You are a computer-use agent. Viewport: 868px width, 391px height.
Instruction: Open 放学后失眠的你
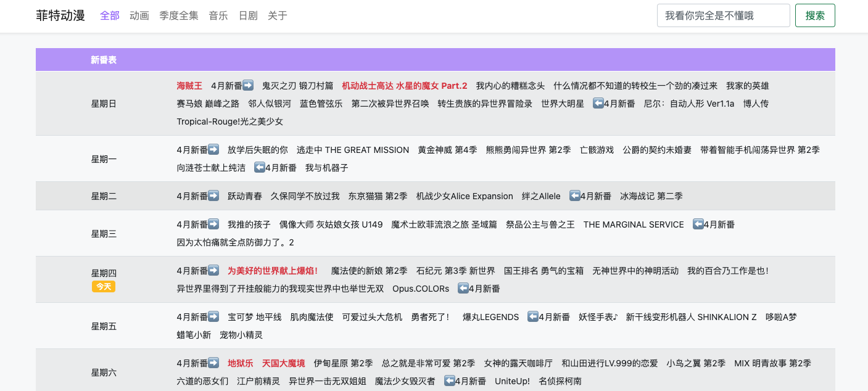258,150
